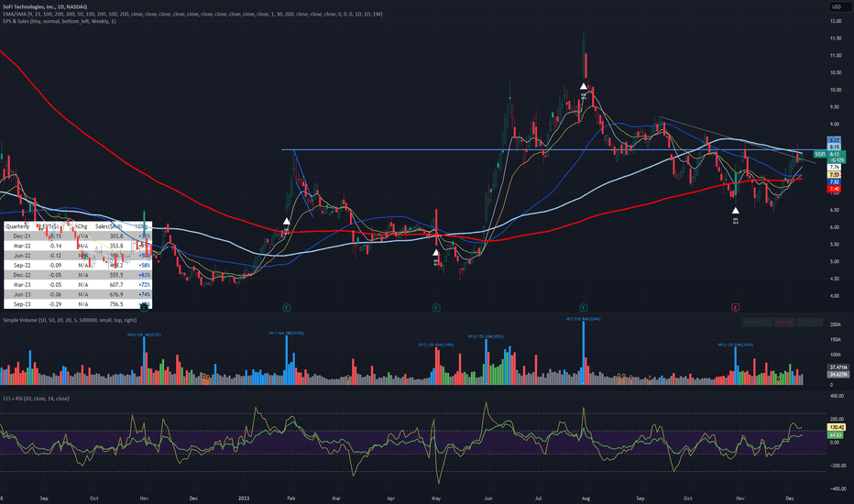Viewport: 854px width, 504px height.
Task: Click the green 64.83 RSI value tag
Action: coord(836,435)
